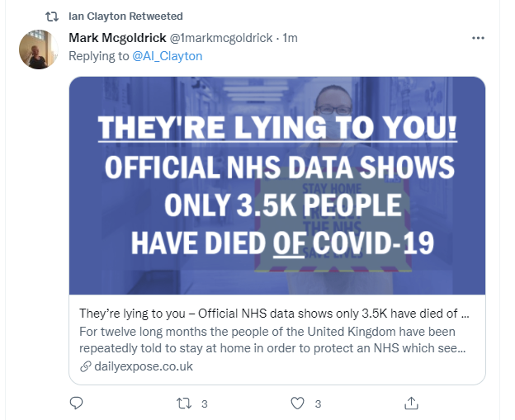515x420 pixels.
Task: Toggle the heart Like icon
Action: coord(299,403)
